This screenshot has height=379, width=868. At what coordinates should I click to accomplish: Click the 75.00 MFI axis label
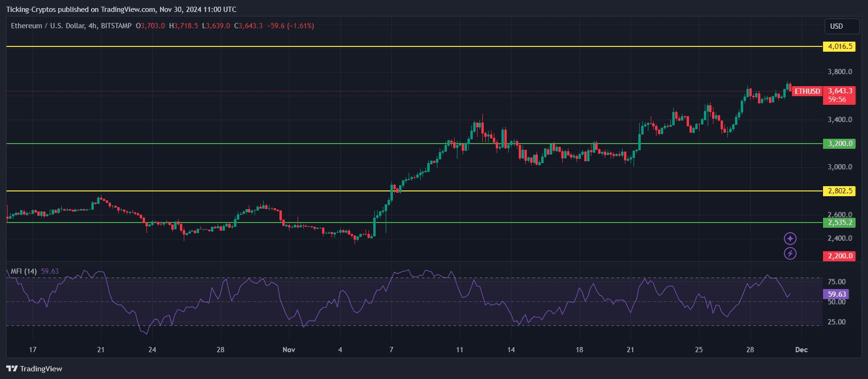coord(836,282)
